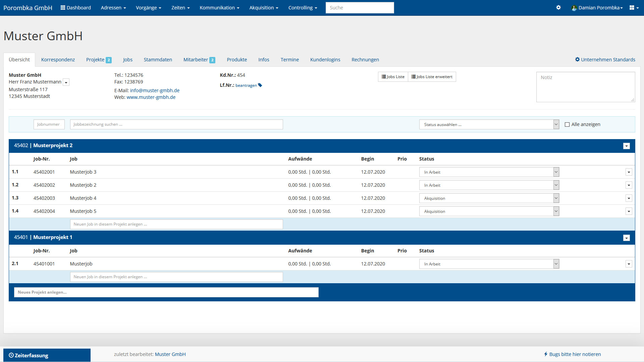This screenshot has width=644, height=362.
Task: Focus the Suche search field
Action: [x=360, y=8]
